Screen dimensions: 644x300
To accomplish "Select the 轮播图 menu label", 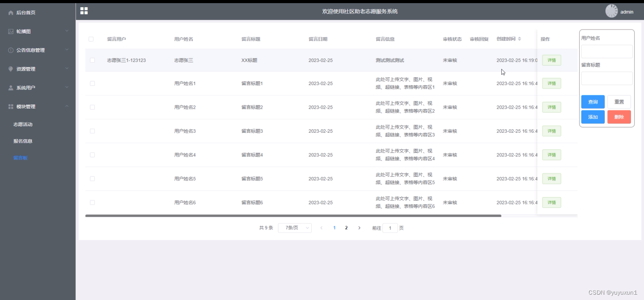I will (x=23, y=31).
